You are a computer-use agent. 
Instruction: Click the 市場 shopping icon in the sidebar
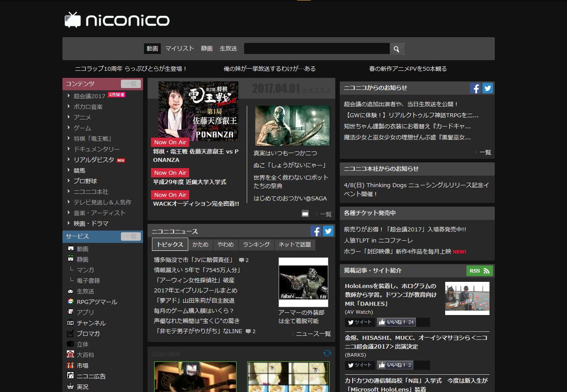coord(70,365)
